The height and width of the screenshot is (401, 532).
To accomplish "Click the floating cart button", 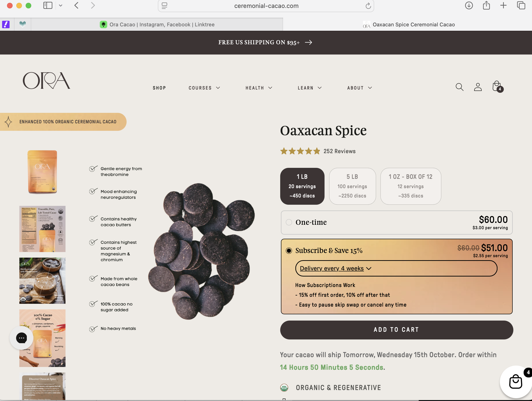I will [515, 381].
